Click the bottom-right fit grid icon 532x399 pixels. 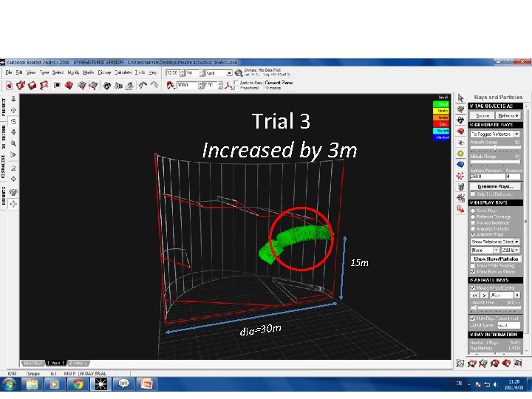460,364
